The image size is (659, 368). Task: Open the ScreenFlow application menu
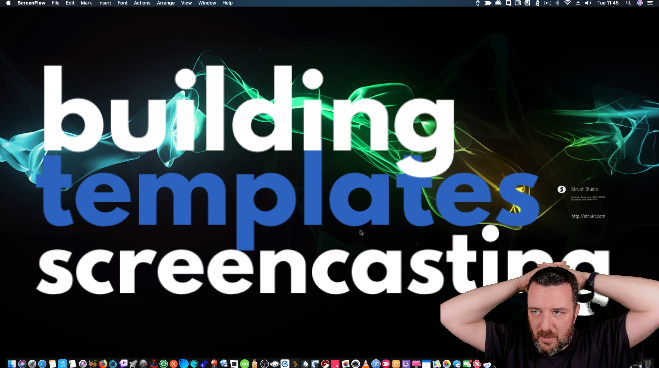pyautogui.click(x=32, y=3)
